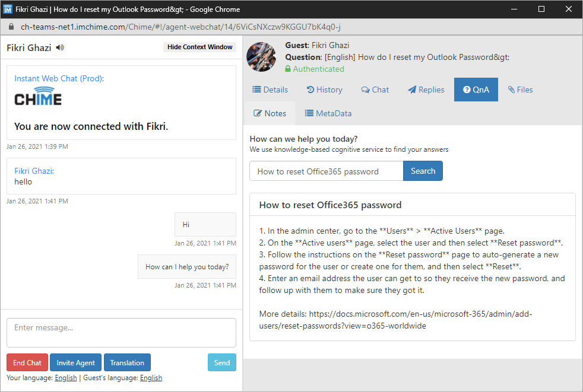Click 'Instant Web Chat (Prod):' sender label
The image size is (583, 392).
[x=59, y=78]
